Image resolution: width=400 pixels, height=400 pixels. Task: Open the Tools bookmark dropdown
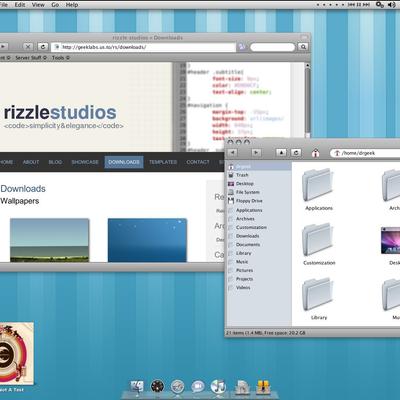61,58
